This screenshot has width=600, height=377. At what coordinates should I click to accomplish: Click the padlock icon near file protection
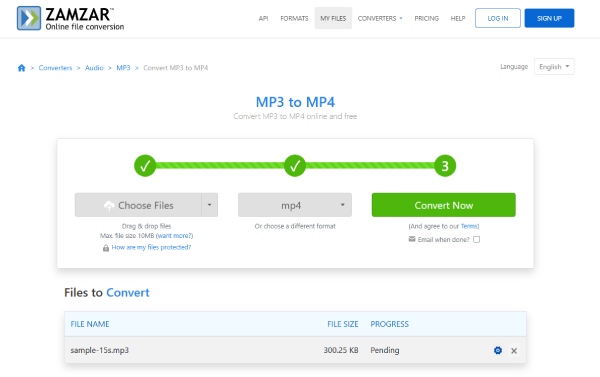click(106, 248)
